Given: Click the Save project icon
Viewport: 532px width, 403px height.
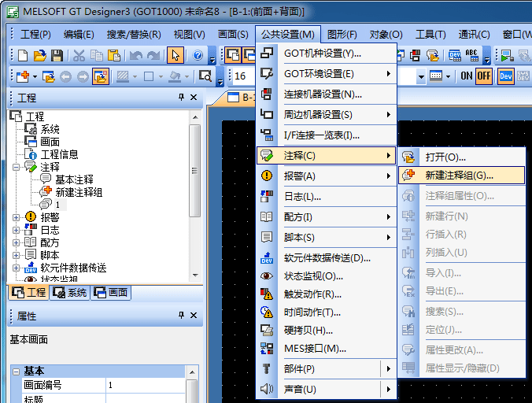Looking at the screenshot, I should click(57, 55).
